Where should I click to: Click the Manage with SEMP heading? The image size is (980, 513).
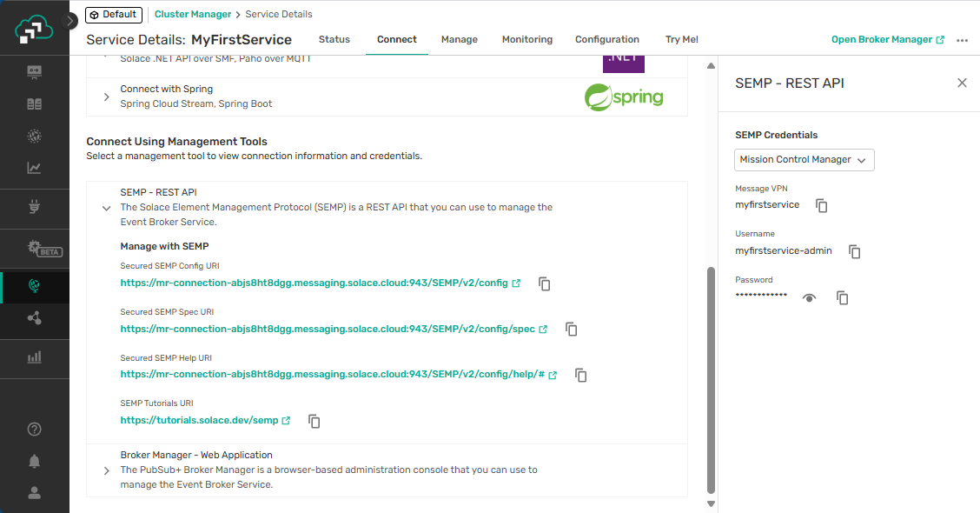(164, 246)
